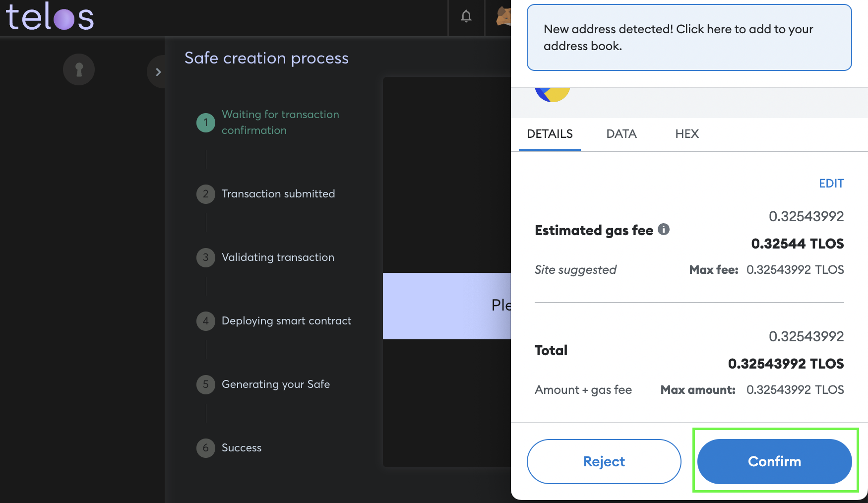Click the keyhole Safe icon in sidebar
This screenshot has height=503, width=868.
79,69
